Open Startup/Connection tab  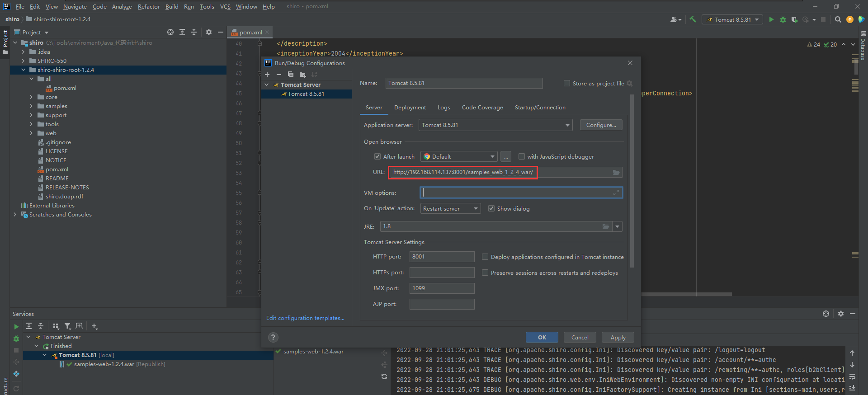pyautogui.click(x=540, y=108)
